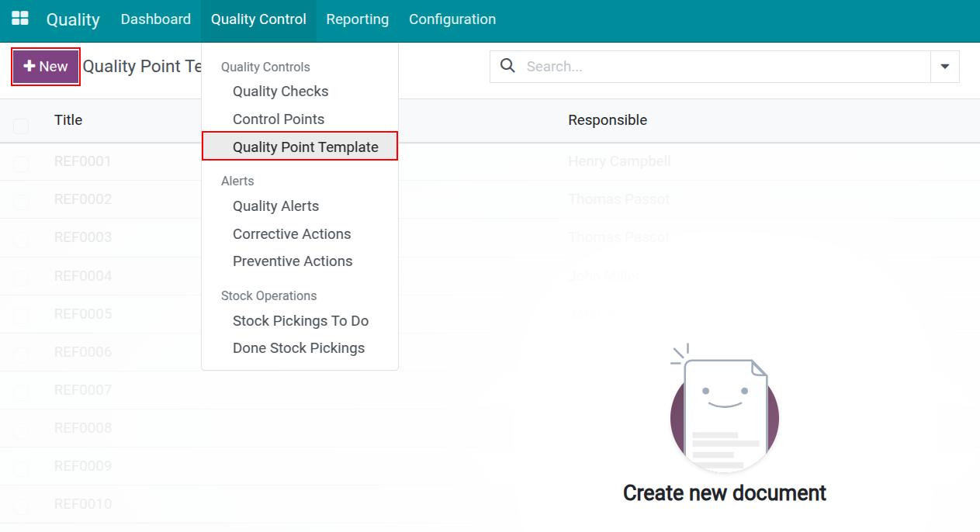Create a record with New button

[46, 67]
